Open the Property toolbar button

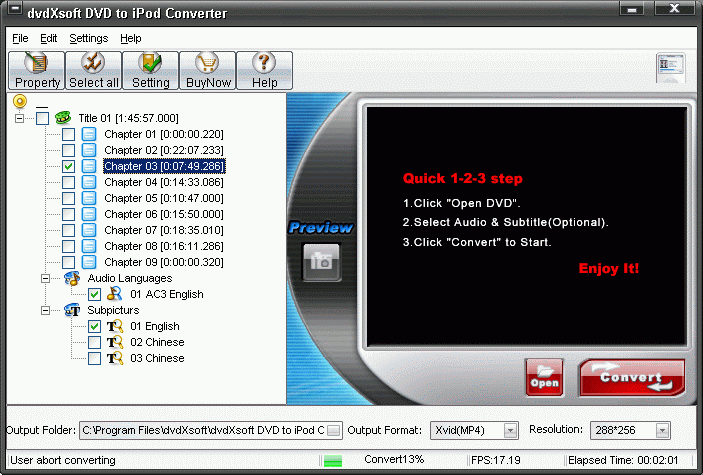(37, 70)
